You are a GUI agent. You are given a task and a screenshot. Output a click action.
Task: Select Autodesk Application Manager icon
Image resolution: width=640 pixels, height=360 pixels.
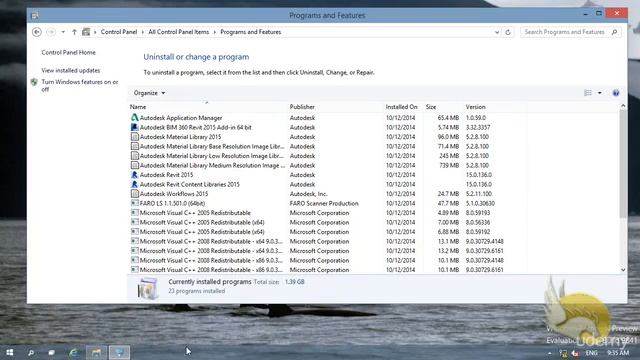[x=135, y=118]
